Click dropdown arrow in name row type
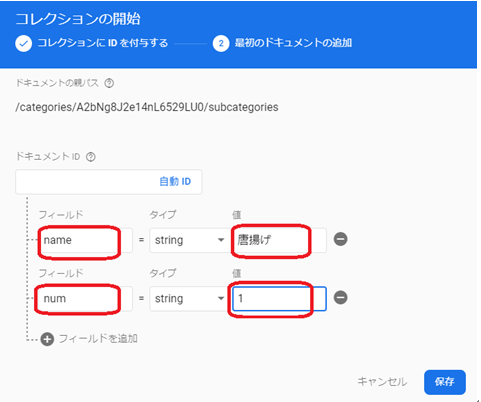 (x=221, y=240)
